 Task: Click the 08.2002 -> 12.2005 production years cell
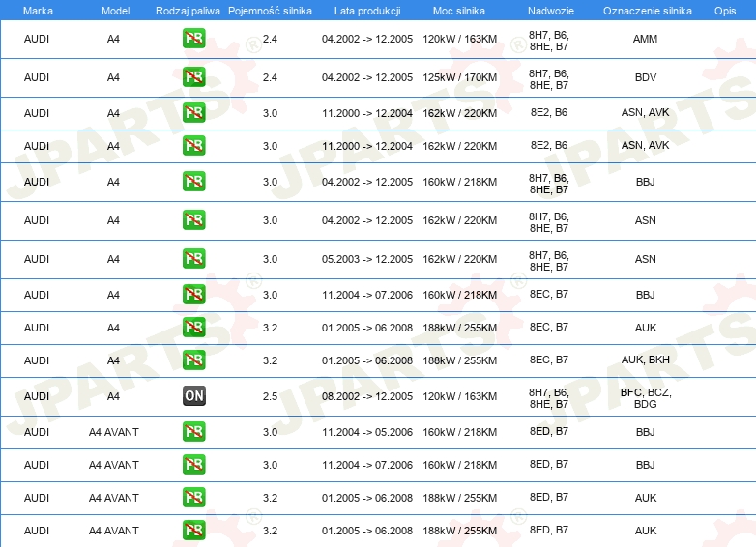(366, 396)
